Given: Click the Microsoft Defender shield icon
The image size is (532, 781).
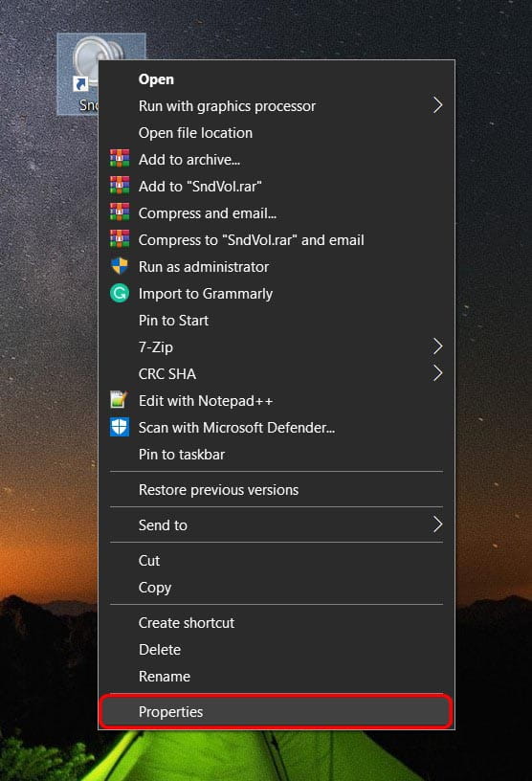Looking at the screenshot, I should click(120, 428).
